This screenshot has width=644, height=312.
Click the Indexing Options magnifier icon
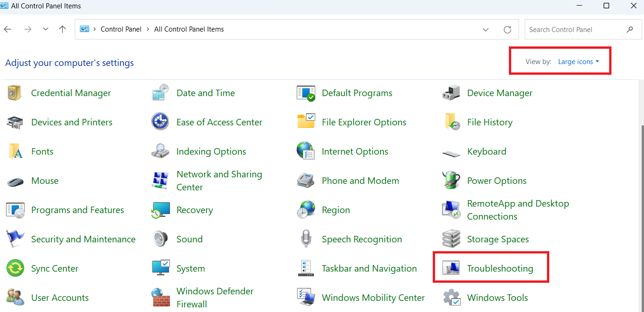pos(160,151)
